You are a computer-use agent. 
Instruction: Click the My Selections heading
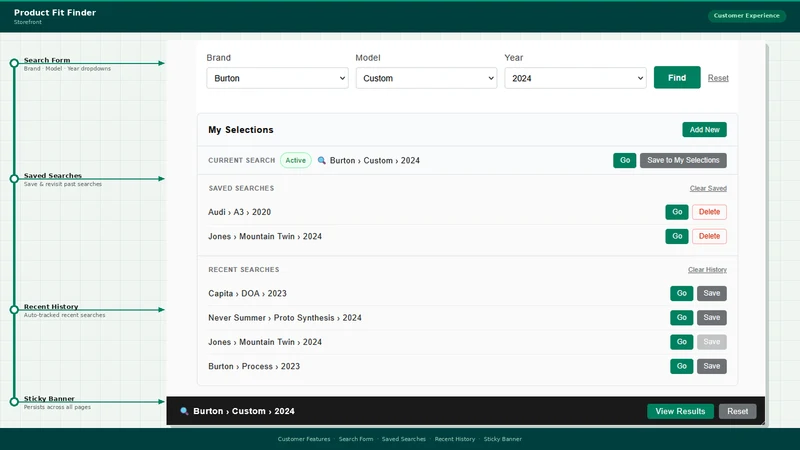pyautogui.click(x=241, y=130)
